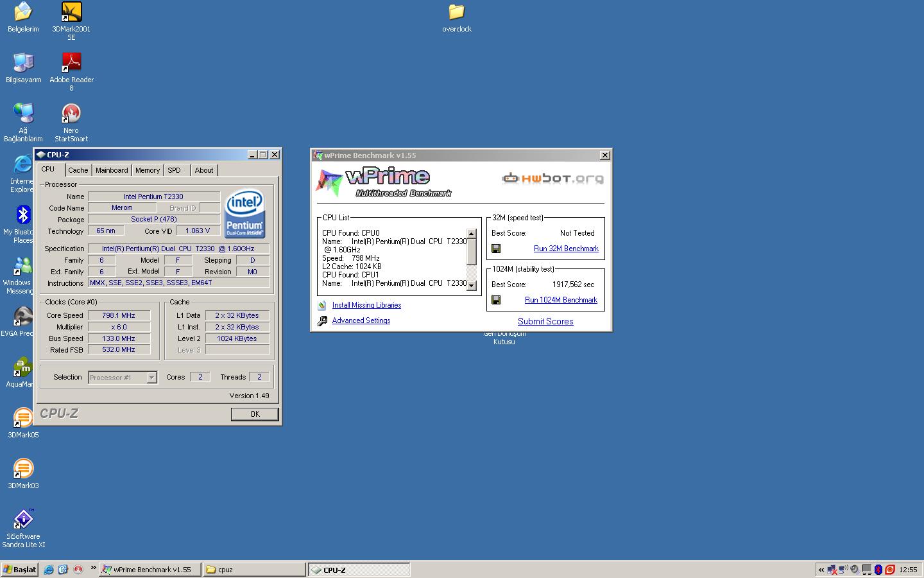
Task: Launch the Nero StartSmart shortcut
Action: pos(71,123)
